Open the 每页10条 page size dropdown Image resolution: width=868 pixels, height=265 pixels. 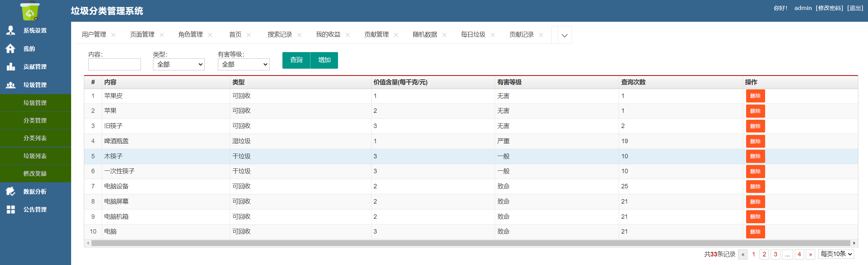(836, 254)
